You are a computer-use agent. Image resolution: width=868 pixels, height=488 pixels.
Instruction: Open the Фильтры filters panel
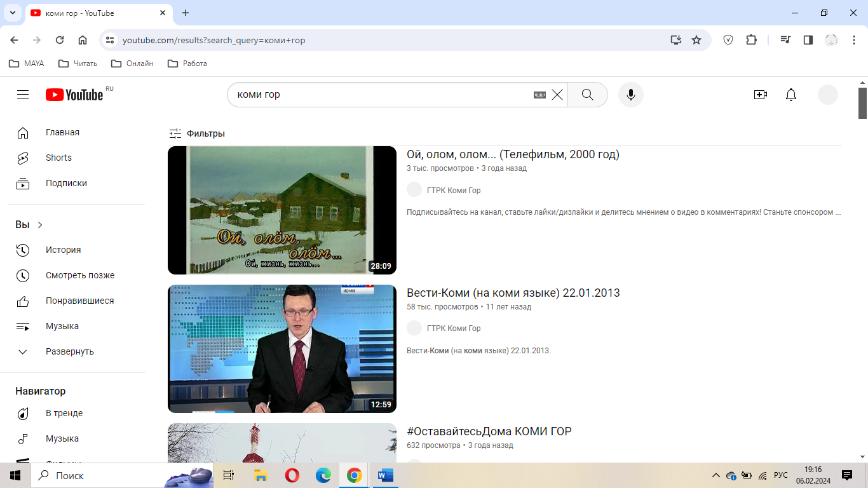click(x=197, y=133)
